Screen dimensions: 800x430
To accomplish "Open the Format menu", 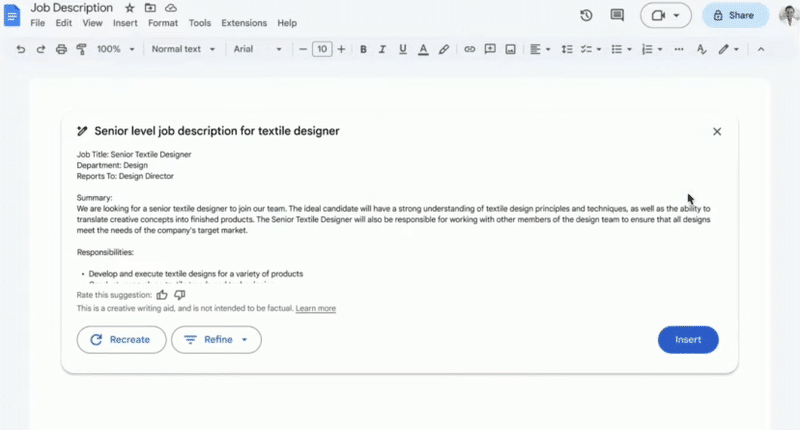I will pos(163,23).
